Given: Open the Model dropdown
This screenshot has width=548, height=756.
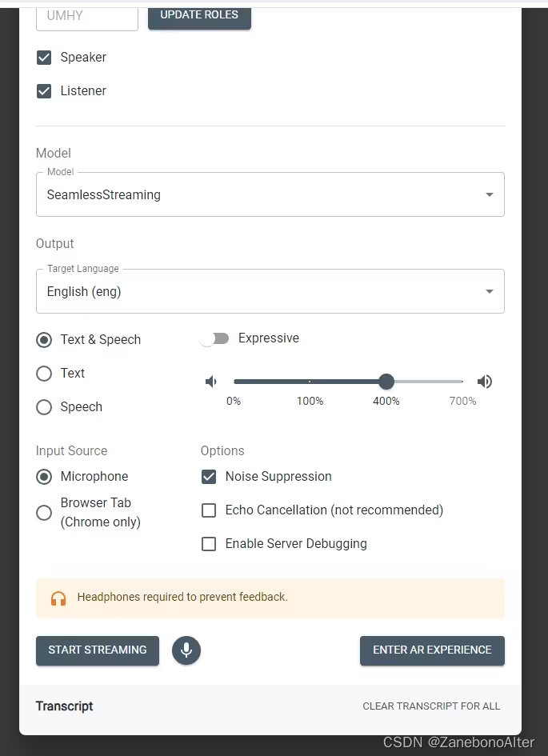Looking at the screenshot, I should click(x=270, y=194).
